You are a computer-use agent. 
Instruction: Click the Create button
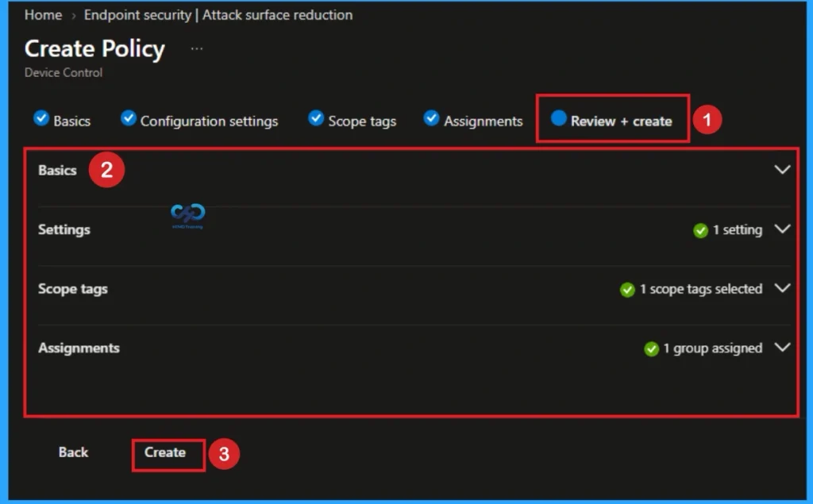165,452
